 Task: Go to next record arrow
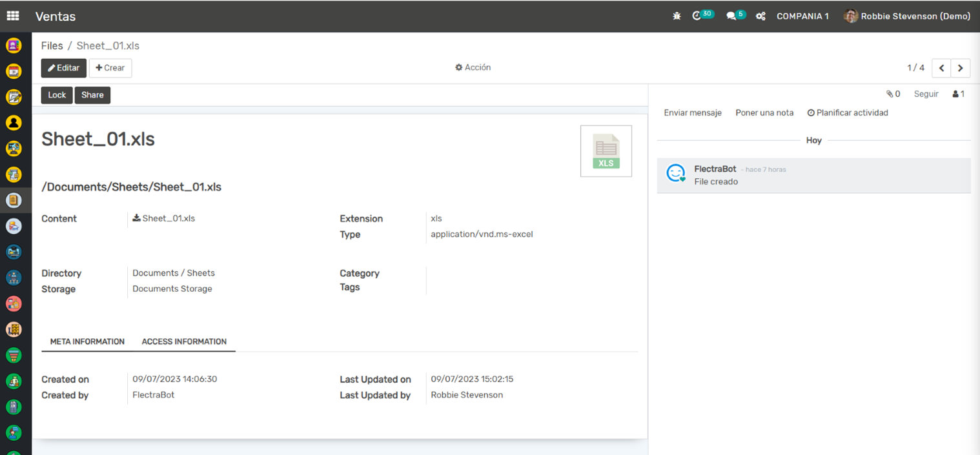coord(961,68)
